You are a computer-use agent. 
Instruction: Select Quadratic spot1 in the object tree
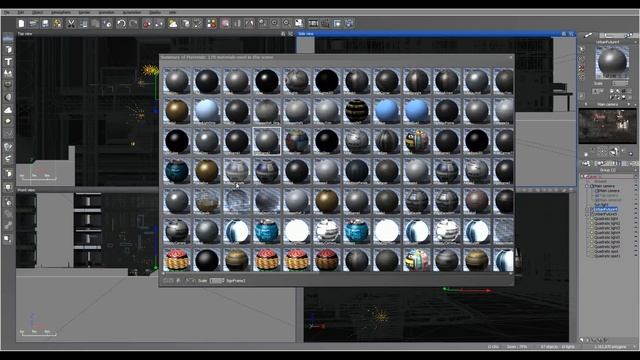pos(607,256)
